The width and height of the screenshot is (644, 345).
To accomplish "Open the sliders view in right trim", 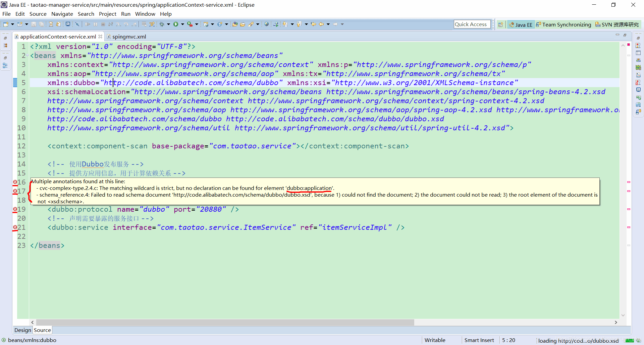I will (x=638, y=60).
